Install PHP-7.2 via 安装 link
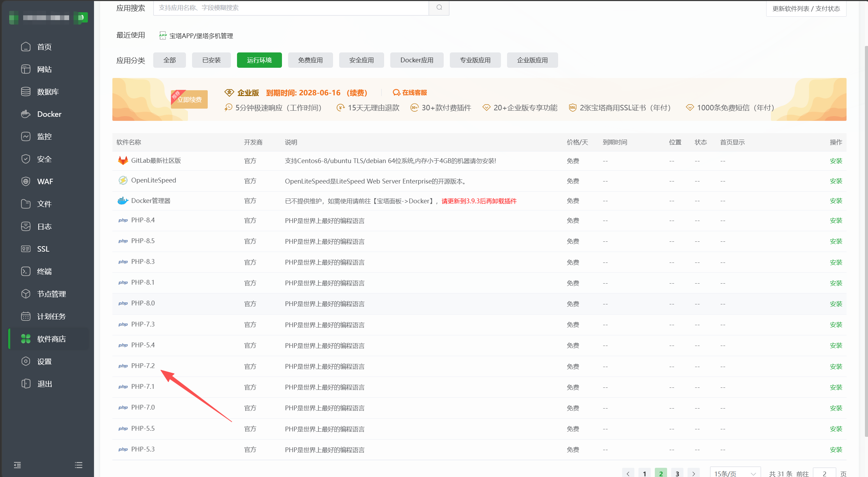The height and width of the screenshot is (477, 868). [836, 366]
